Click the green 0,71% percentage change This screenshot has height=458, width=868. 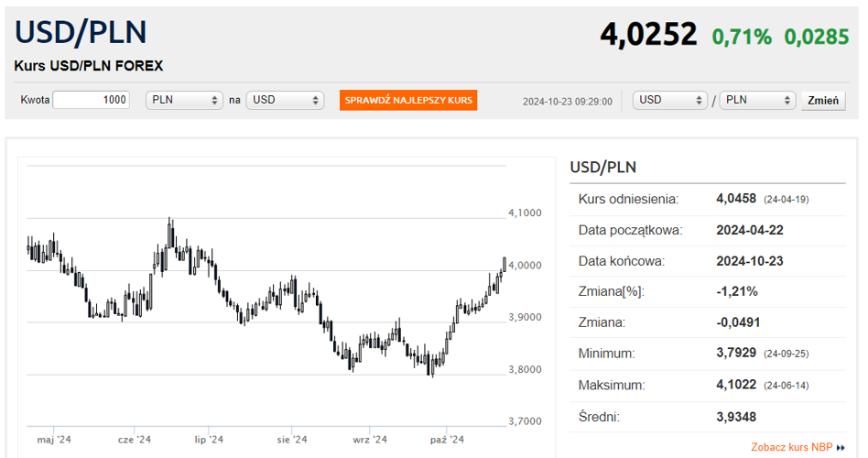tap(742, 36)
